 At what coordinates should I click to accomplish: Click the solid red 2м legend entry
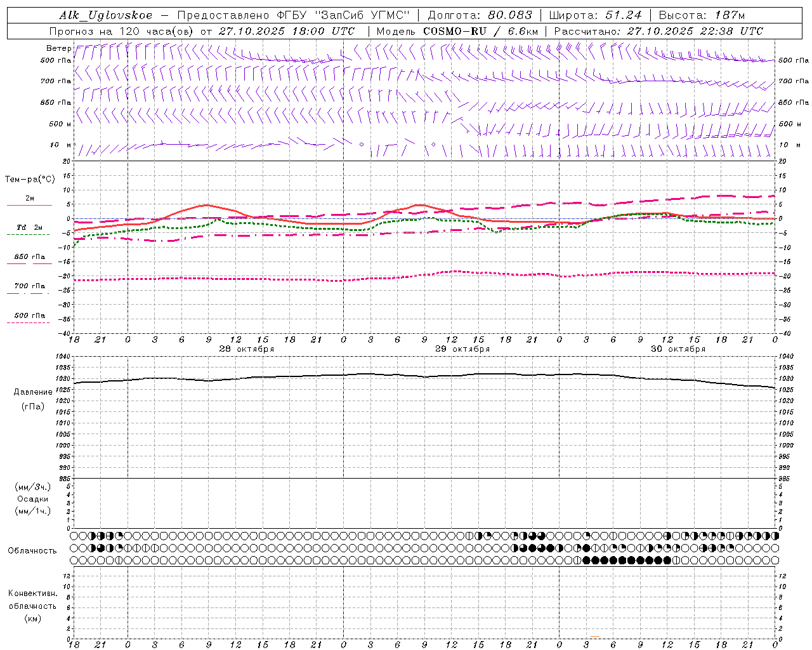pos(29,201)
